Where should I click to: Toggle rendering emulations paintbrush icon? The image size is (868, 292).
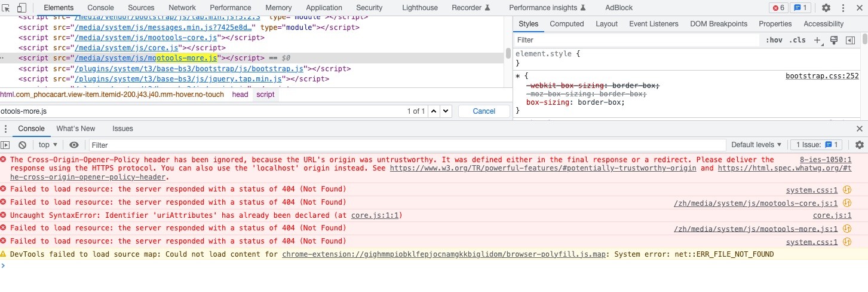coord(834,40)
